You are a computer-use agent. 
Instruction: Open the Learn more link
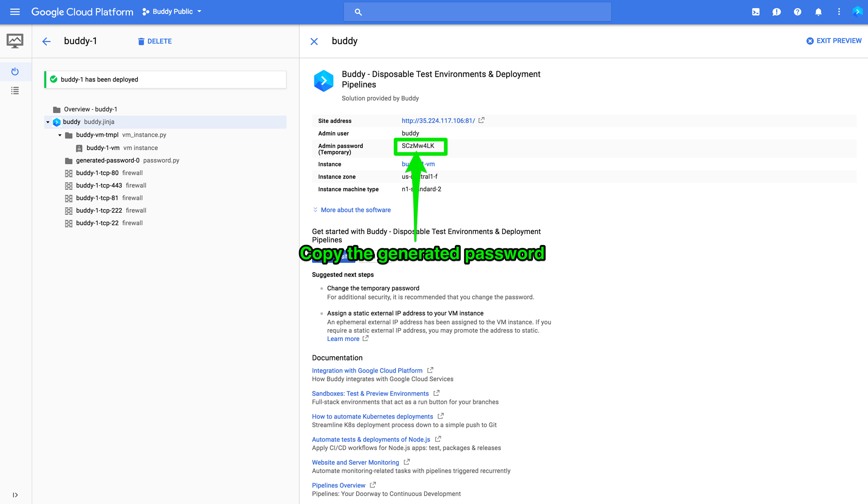[343, 339]
